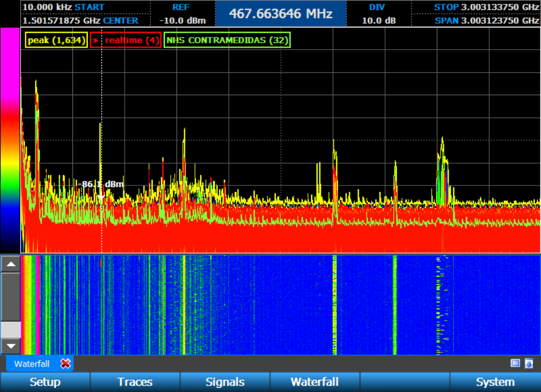Toggle the red realtime (4) trace
The width and height of the screenshot is (541, 392).
click(126, 40)
